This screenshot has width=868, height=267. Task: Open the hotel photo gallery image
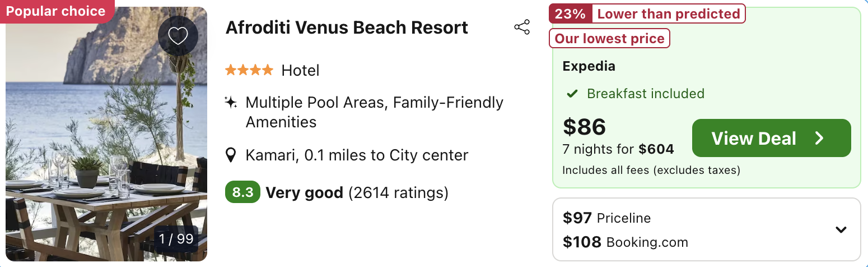pyautogui.click(x=106, y=134)
